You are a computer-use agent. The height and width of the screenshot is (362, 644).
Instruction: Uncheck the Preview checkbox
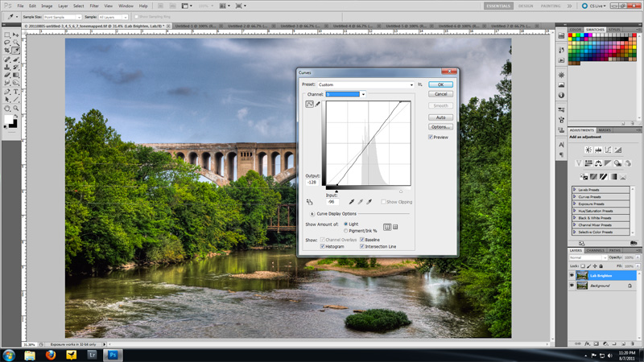[x=431, y=137]
